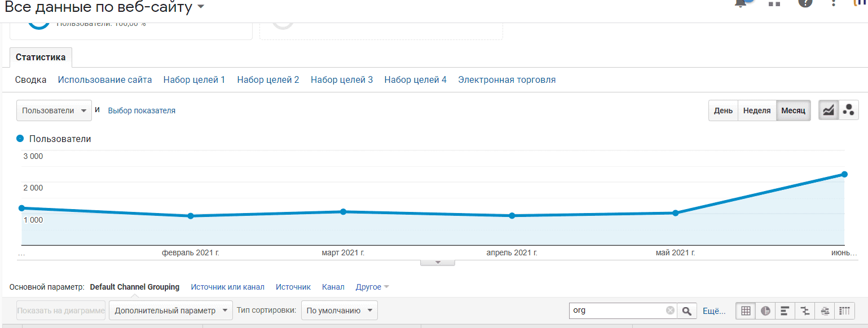Open the help question mark icon

click(805, 3)
